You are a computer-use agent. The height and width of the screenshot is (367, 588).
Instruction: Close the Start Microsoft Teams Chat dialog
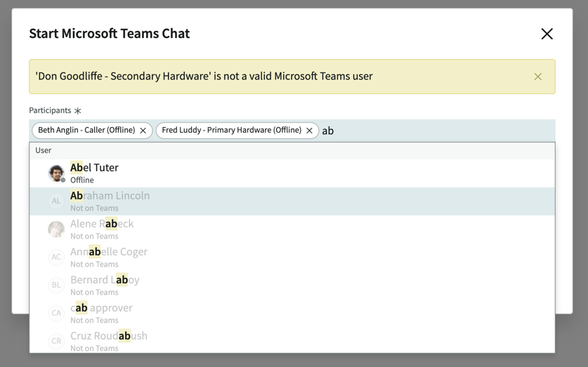pos(547,34)
